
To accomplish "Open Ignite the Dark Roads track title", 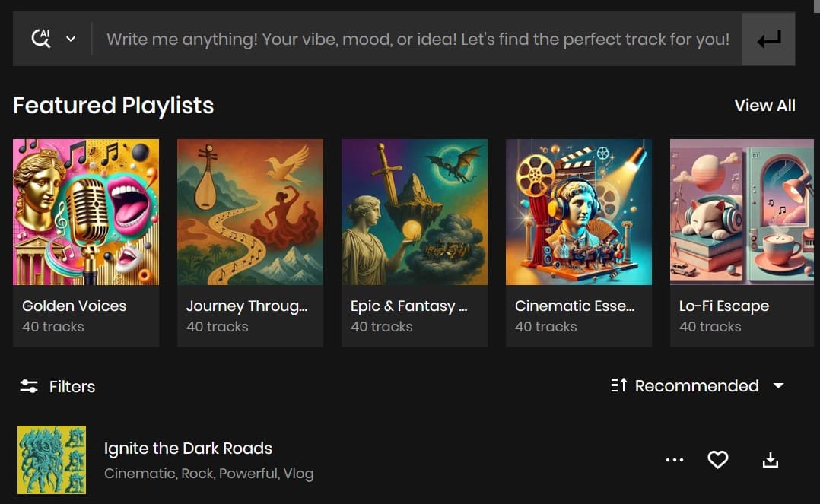I will (x=188, y=449).
